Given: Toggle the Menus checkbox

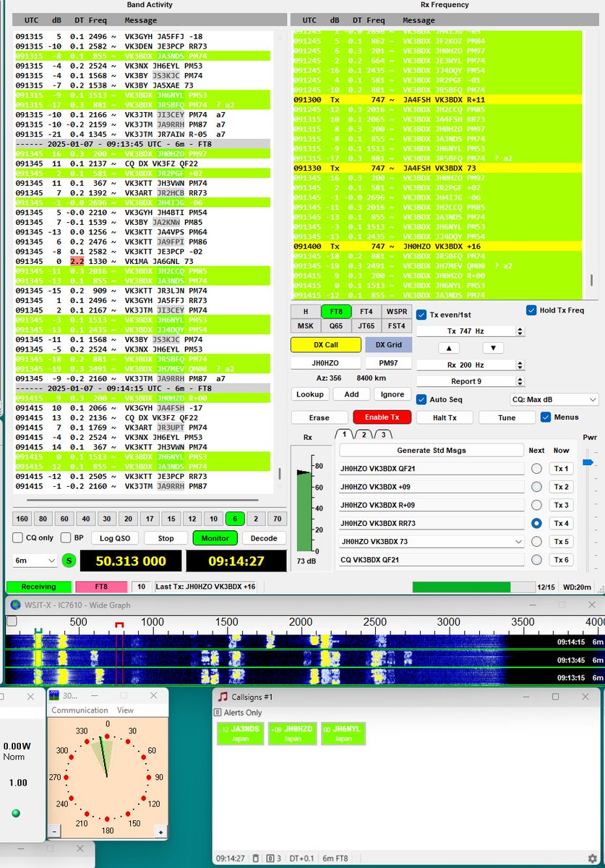Looking at the screenshot, I should (x=546, y=417).
